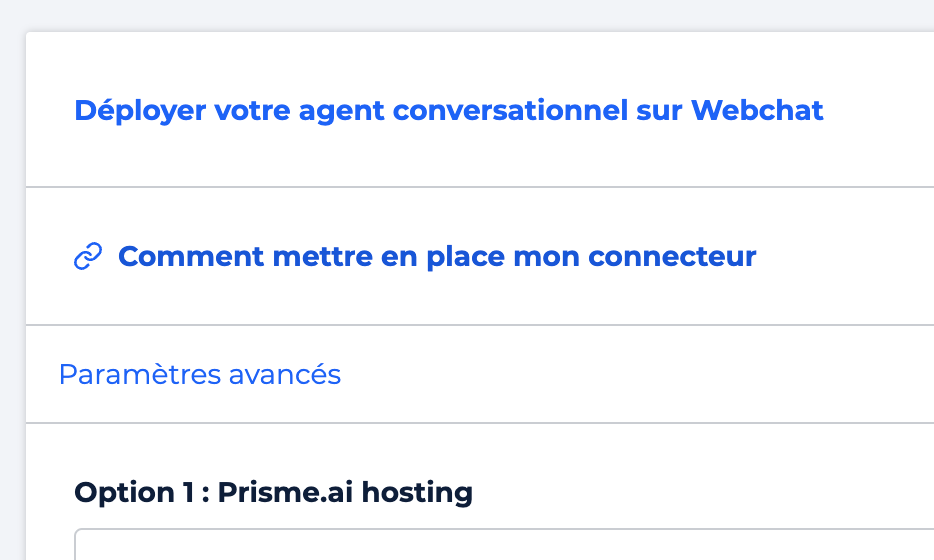Click the word "connecteur" in the link

tap(672, 257)
